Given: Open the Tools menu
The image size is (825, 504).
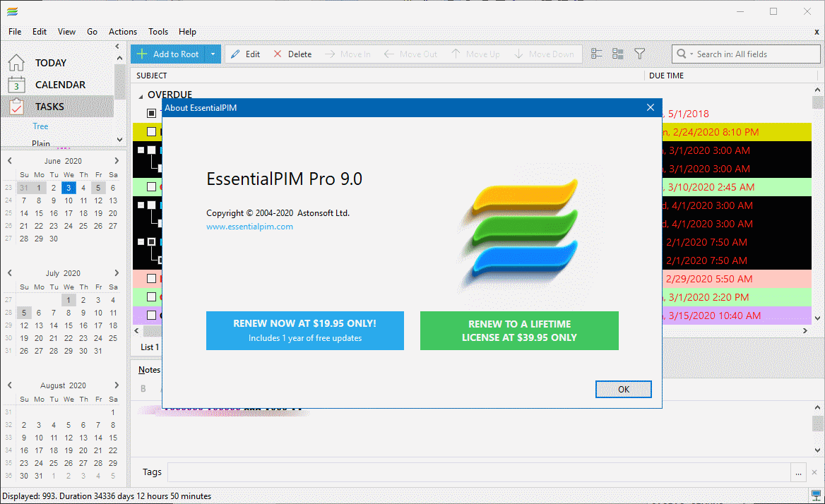Looking at the screenshot, I should click(x=158, y=32).
